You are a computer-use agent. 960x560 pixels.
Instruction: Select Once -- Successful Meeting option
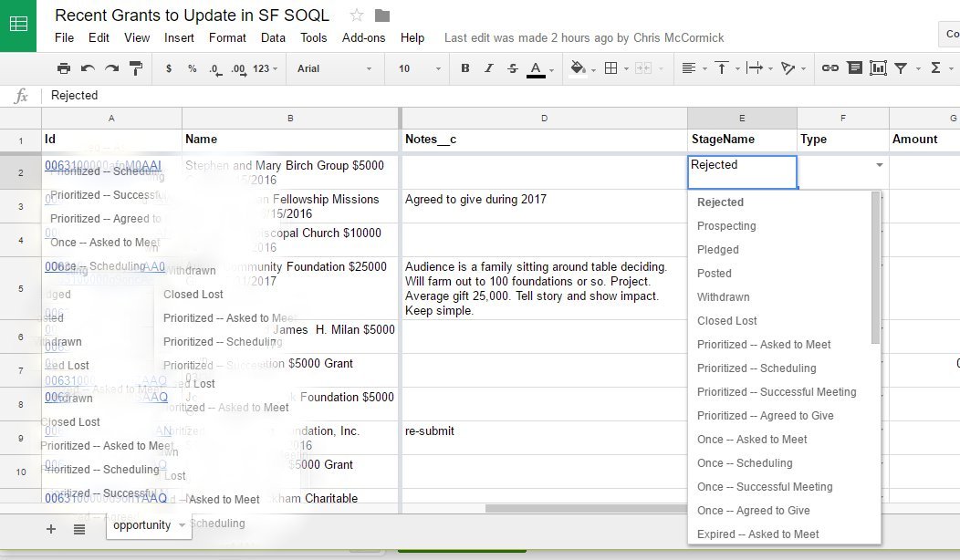(x=765, y=486)
